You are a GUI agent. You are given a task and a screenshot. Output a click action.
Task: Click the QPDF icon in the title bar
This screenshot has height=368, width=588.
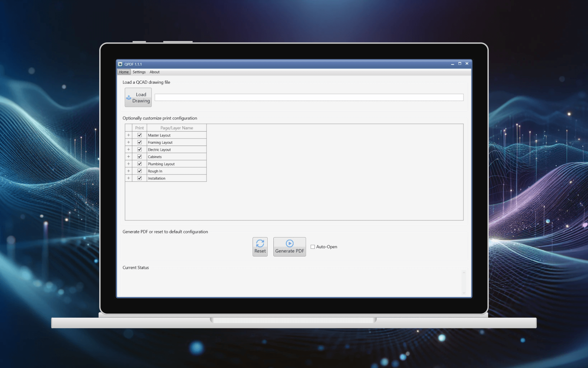pos(120,64)
